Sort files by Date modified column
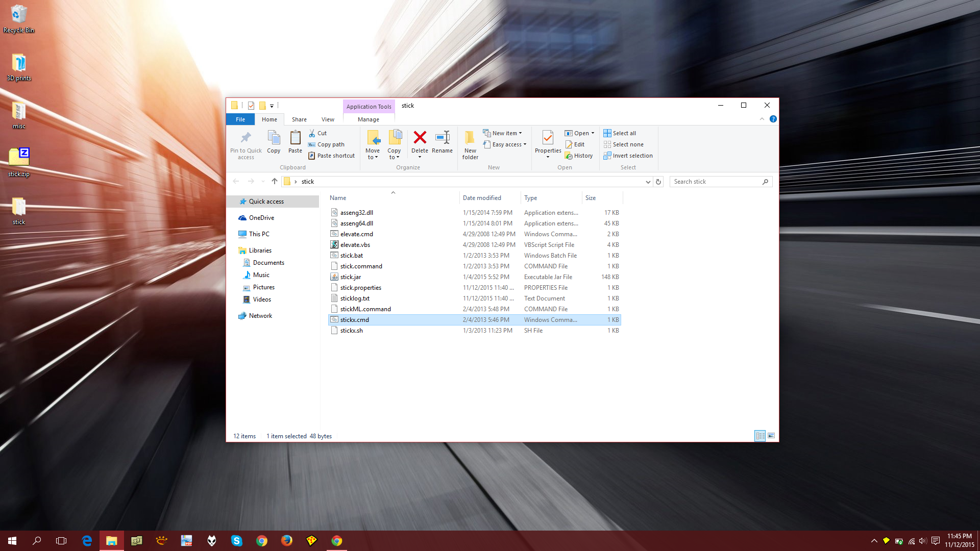Image resolution: width=980 pixels, height=551 pixels. coord(490,198)
